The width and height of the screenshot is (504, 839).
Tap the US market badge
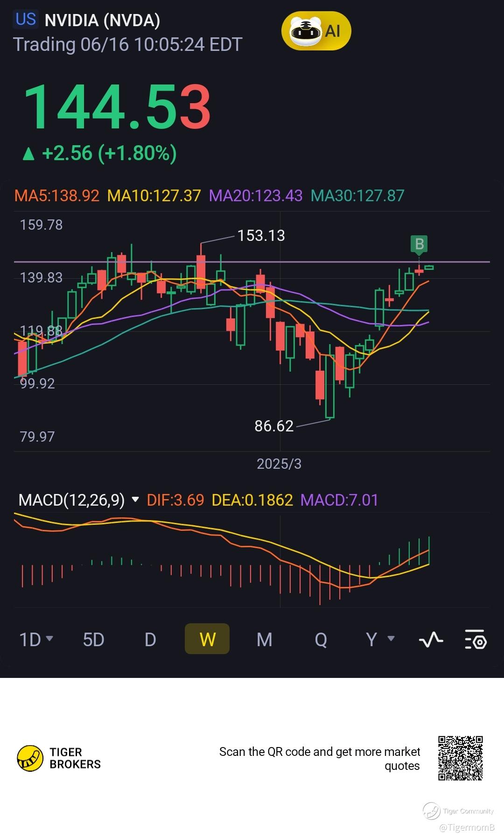pos(26,19)
